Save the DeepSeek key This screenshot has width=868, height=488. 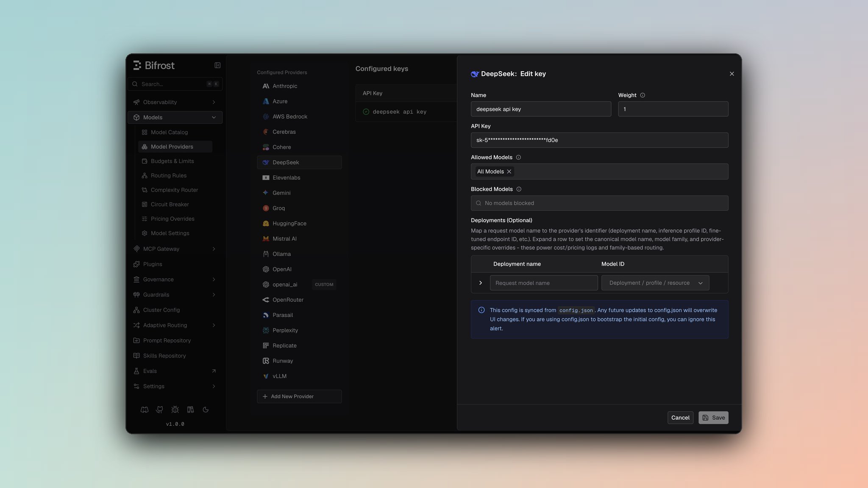tap(713, 418)
